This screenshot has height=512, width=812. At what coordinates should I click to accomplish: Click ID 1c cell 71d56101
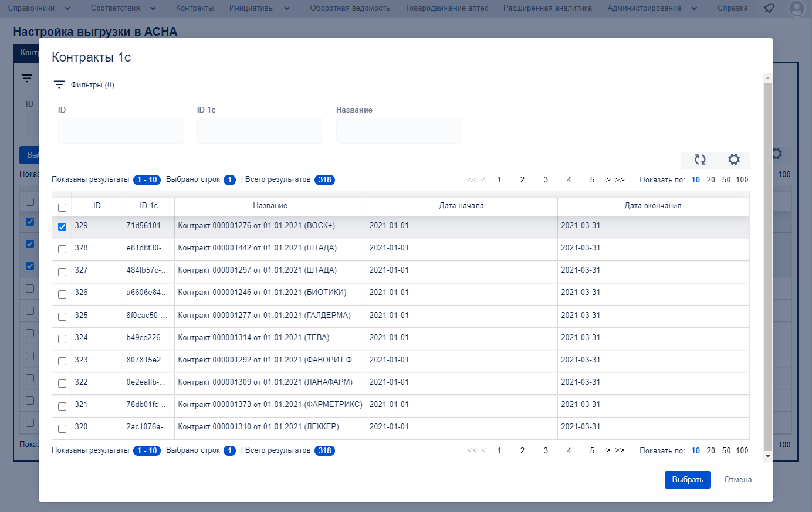tap(147, 226)
